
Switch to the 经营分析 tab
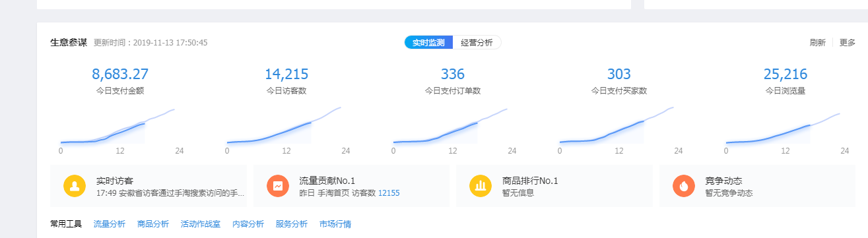(x=477, y=42)
